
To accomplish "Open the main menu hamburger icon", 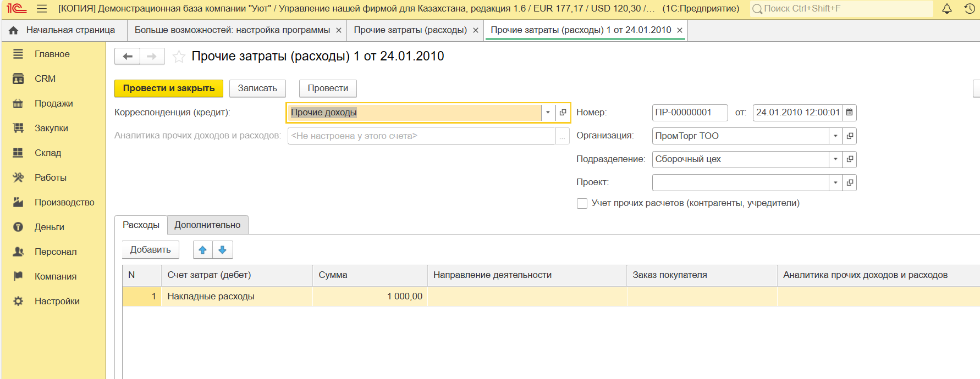I will tap(42, 9).
